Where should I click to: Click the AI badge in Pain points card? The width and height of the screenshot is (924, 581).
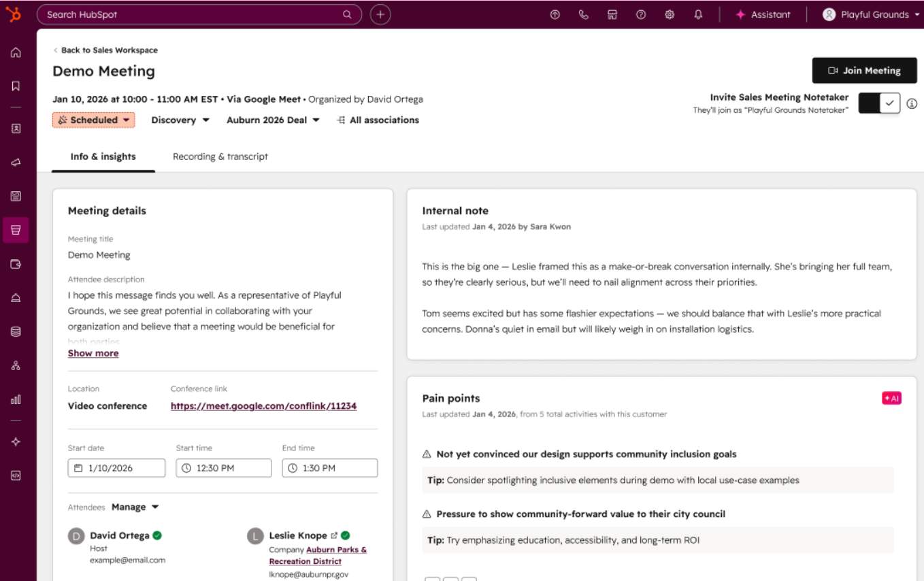[891, 399]
